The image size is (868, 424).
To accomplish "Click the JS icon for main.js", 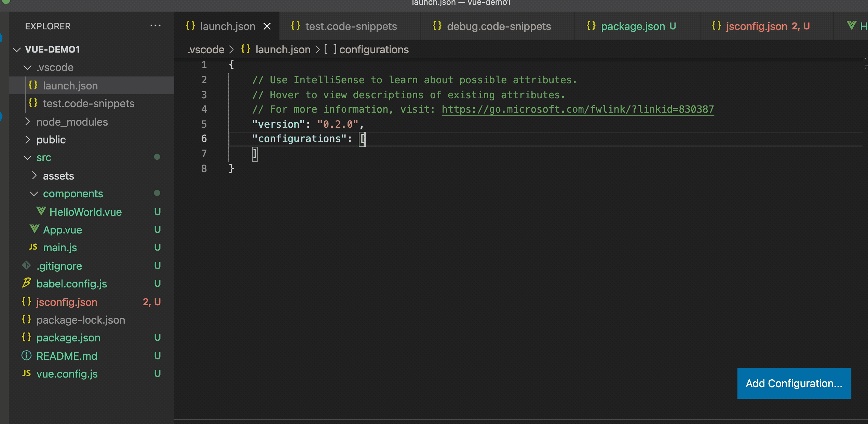I will pyautogui.click(x=33, y=247).
